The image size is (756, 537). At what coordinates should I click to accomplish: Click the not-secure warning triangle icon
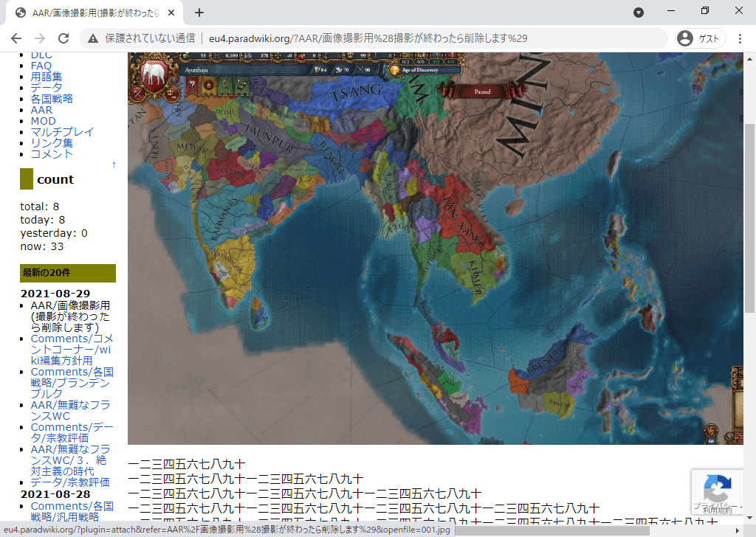tap(93, 38)
